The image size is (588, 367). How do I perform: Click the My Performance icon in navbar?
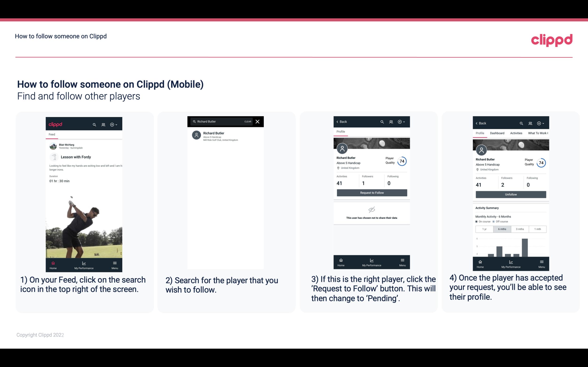point(84,262)
